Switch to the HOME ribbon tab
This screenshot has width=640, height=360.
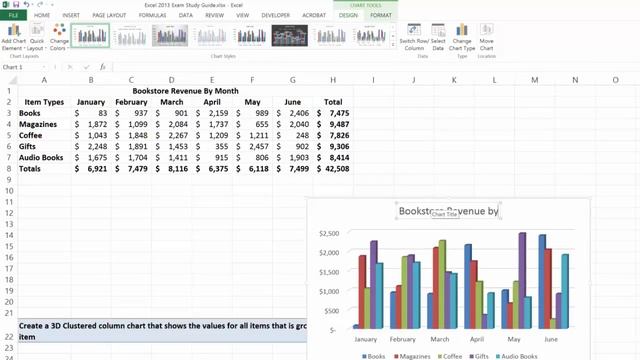tap(42, 15)
